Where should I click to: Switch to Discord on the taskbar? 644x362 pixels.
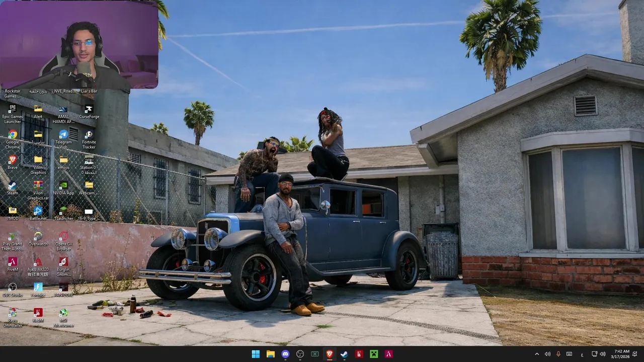pos(285,354)
